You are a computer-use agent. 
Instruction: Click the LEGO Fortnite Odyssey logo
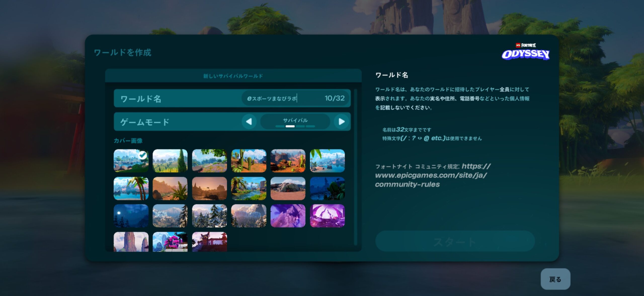click(526, 52)
